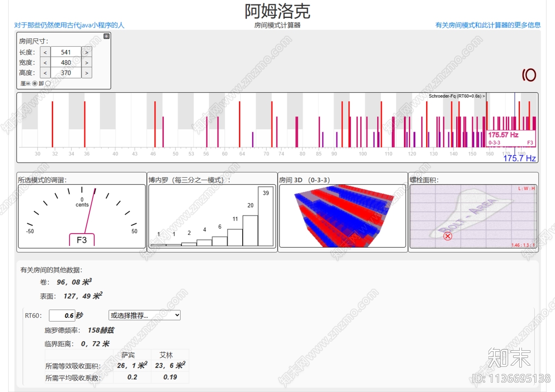The width and height of the screenshot is (555, 392).
Task: Open the RT60 recommended selection dropdown
Action: coord(145,315)
